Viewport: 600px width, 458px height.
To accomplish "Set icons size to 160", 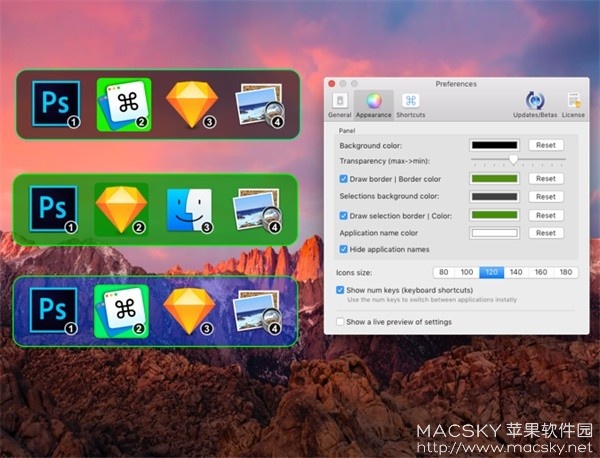I will click(541, 272).
